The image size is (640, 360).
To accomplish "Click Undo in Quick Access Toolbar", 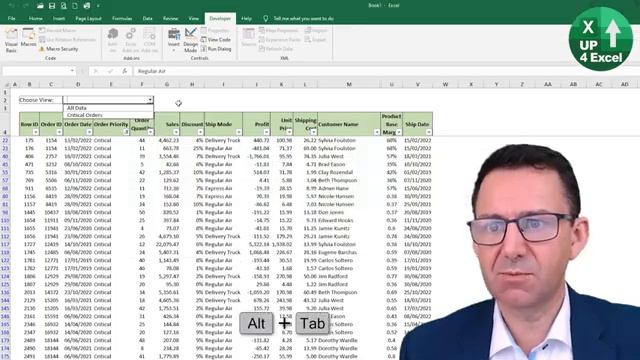I will click(x=12, y=6).
